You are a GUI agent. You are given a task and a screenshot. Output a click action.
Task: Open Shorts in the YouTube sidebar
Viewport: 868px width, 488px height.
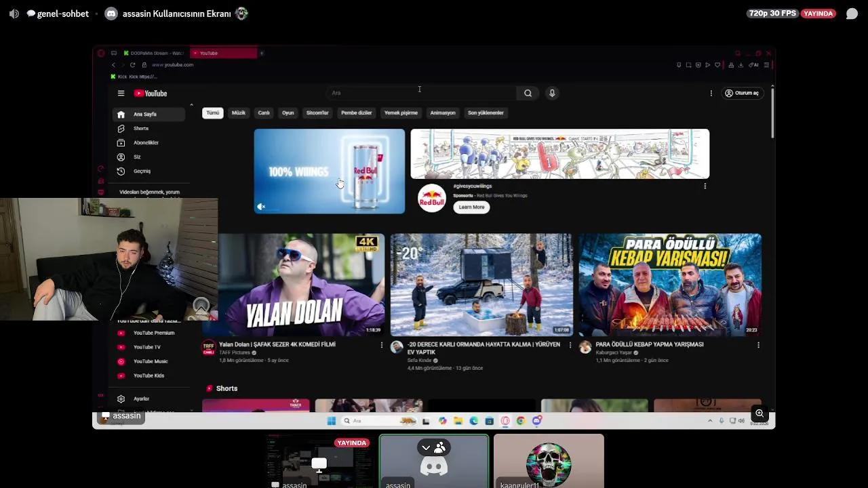pyautogui.click(x=149, y=129)
